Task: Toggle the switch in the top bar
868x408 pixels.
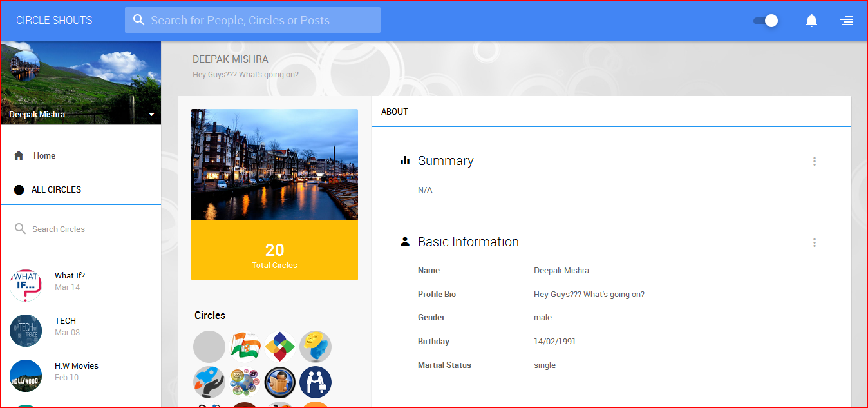Action: tap(766, 21)
